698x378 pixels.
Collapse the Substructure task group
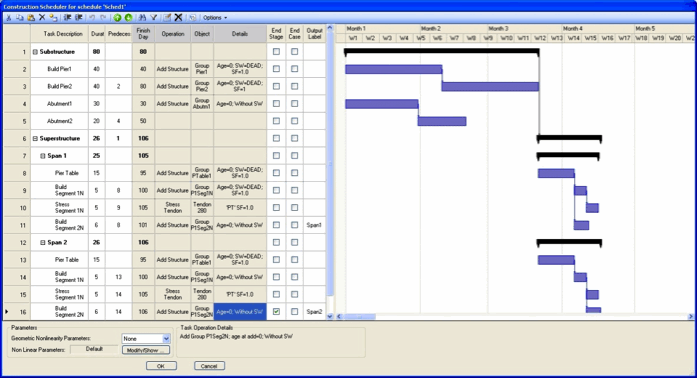pyautogui.click(x=35, y=52)
